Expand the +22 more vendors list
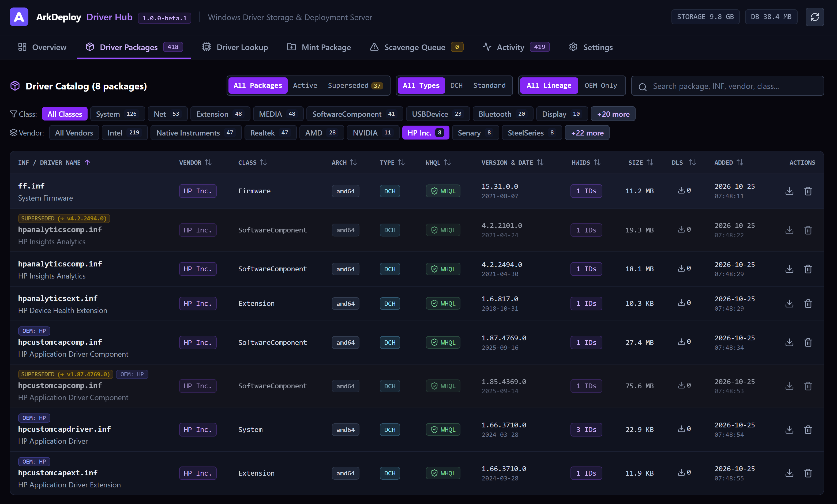This screenshot has width=837, height=504. coord(587,133)
